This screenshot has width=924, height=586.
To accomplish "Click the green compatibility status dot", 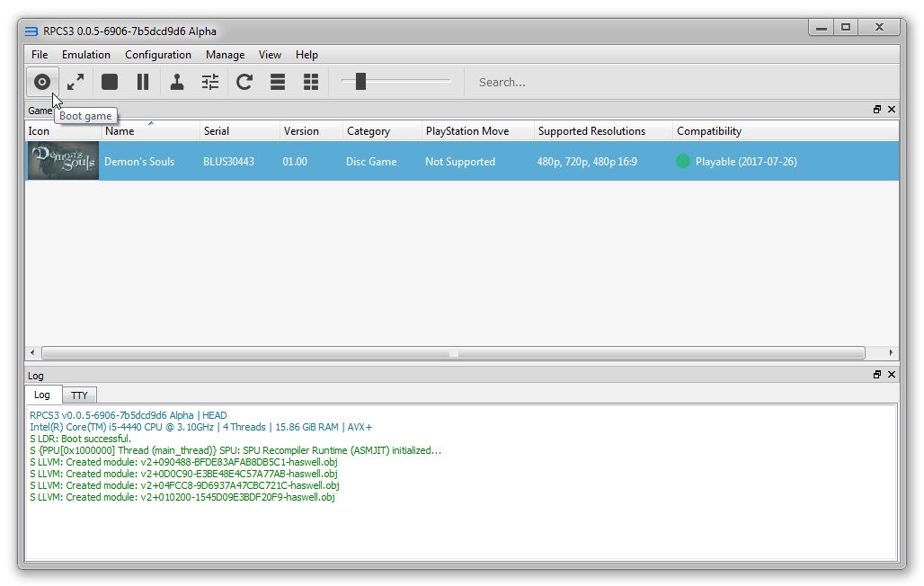I will pos(683,161).
